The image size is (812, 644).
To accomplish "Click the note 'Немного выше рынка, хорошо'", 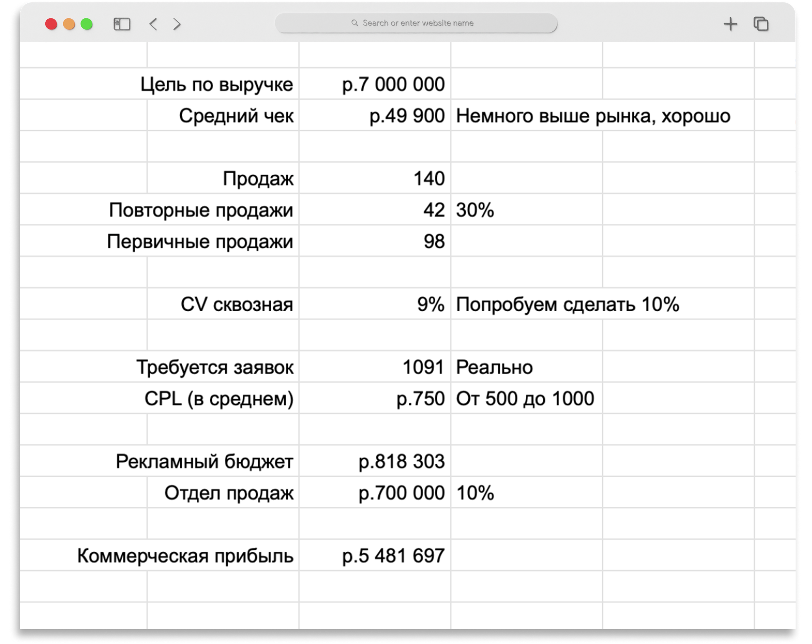I will point(593,115).
